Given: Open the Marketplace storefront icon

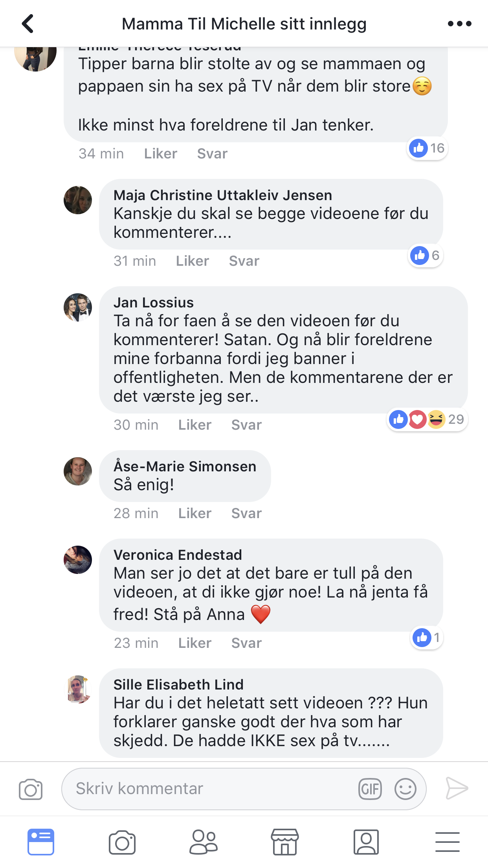Looking at the screenshot, I should tap(285, 842).
